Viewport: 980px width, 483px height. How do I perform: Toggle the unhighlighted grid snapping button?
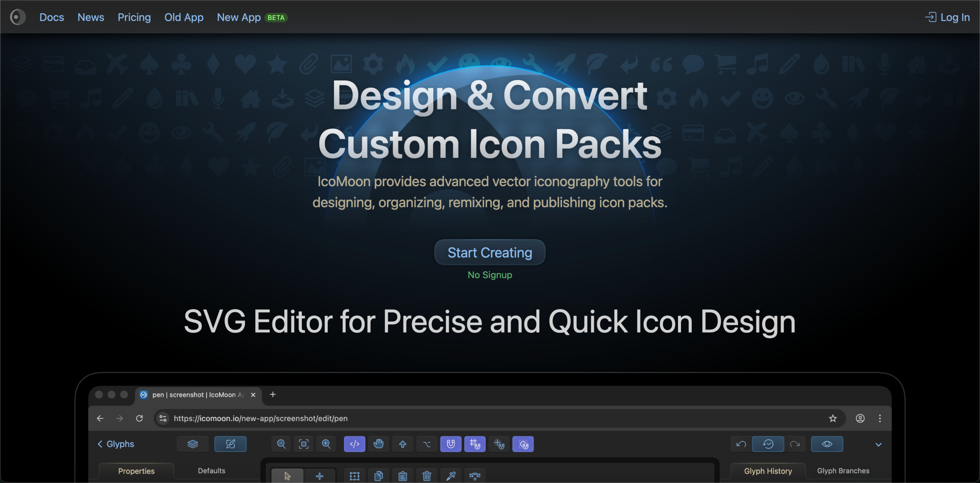(499, 444)
